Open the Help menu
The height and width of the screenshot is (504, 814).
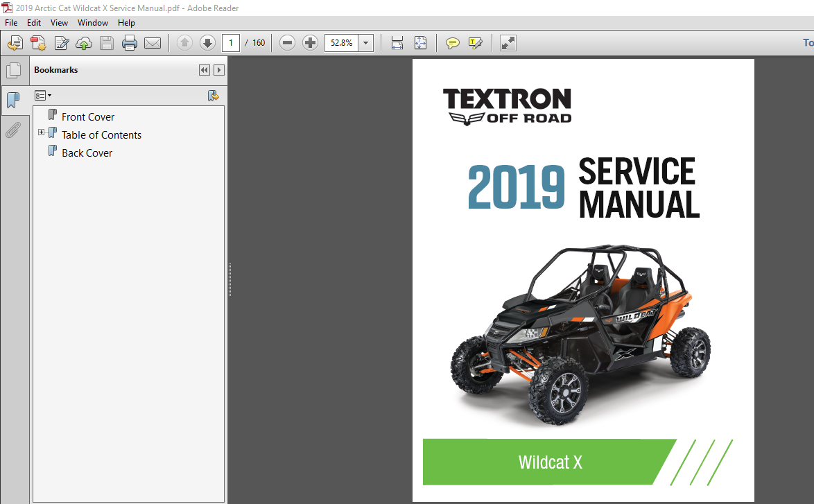click(x=126, y=23)
